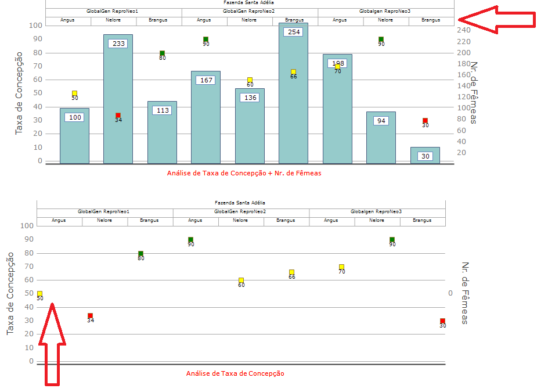The width and height of the screenshot is (548, 392).
Task: Select 'GlobalGen ReproNeo2' header in upper chart
Action: click(x=249, y=11)
